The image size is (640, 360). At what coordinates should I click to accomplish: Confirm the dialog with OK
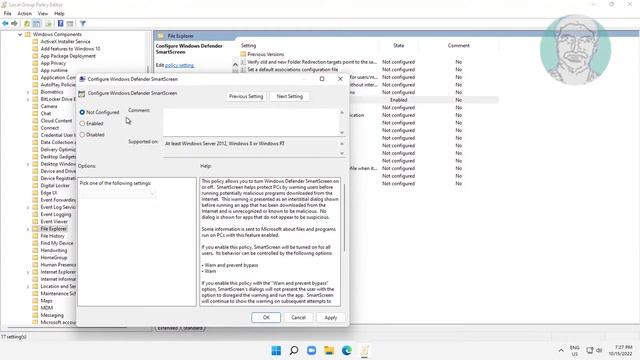pyautogui.click(x=266, y=317)
